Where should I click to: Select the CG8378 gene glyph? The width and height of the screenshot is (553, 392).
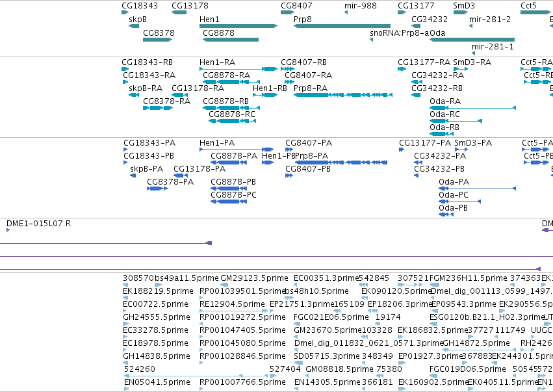[x=158, y=40]
